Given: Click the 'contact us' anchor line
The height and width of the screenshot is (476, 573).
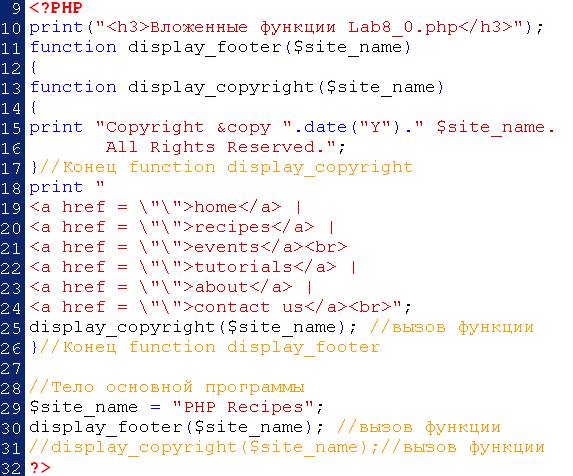Looking at the screenshot, I should (220, 307).
